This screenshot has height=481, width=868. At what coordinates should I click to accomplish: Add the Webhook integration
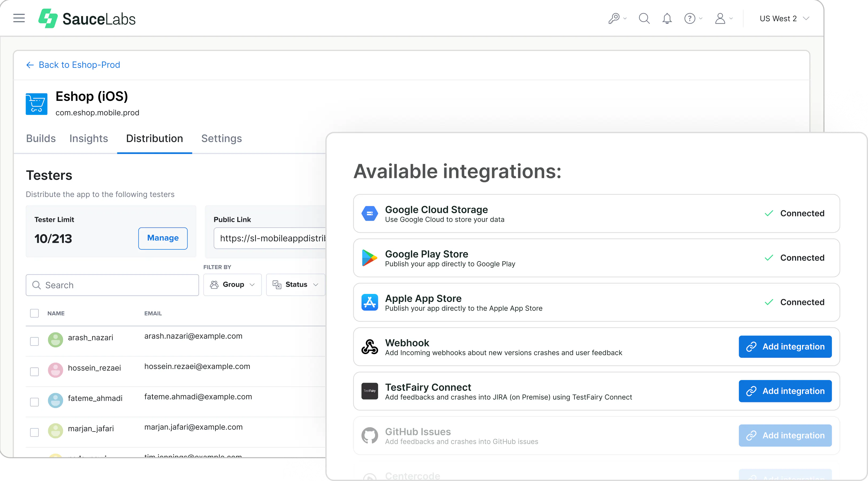785,347
